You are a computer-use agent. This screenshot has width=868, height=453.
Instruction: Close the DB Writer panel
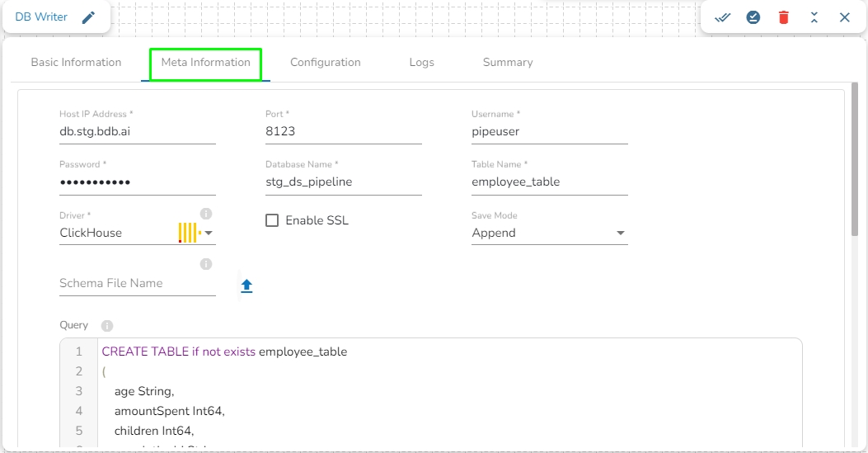pyautogui.click(x=845, y=17)
